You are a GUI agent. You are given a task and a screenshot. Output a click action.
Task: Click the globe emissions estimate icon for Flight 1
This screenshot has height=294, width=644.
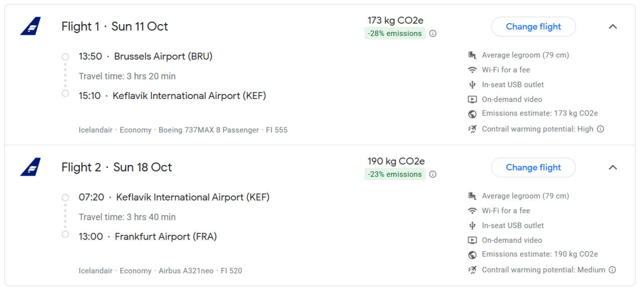pos(472,114)
